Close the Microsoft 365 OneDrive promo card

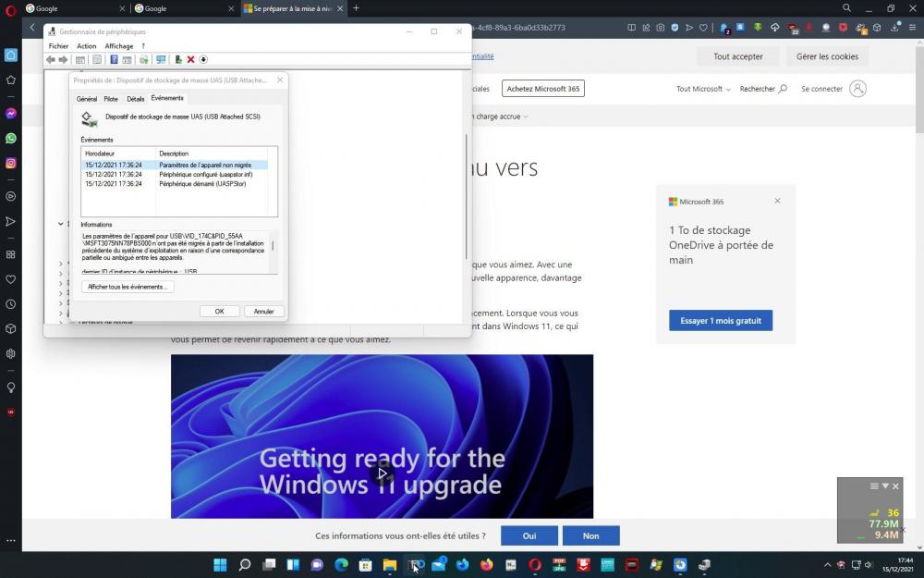(x=777, y=201)
